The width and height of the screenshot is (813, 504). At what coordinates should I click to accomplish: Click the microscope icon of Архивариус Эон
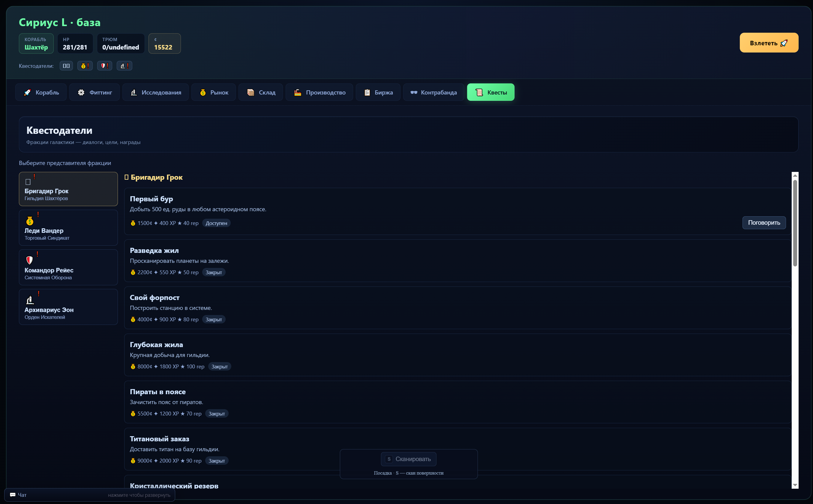(30, 300)
